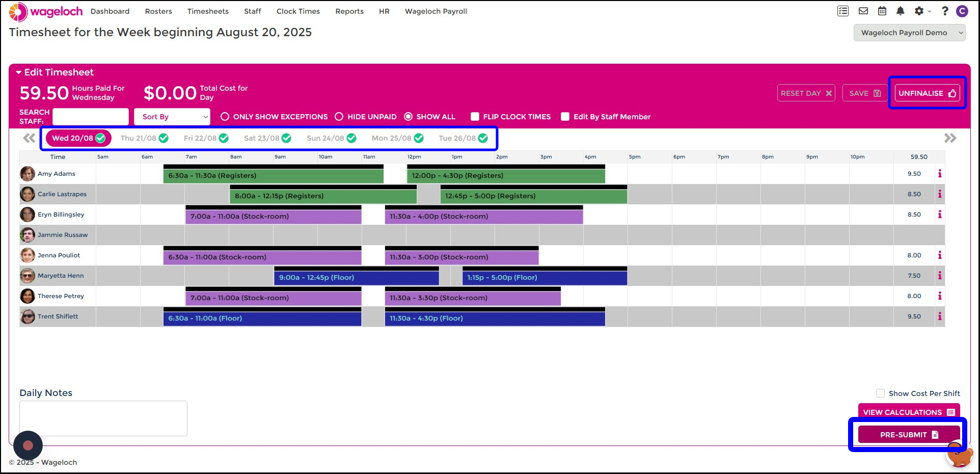Collapse the Edit Timesheet panel
Screen dimensions: 980x474
point(19,72)
